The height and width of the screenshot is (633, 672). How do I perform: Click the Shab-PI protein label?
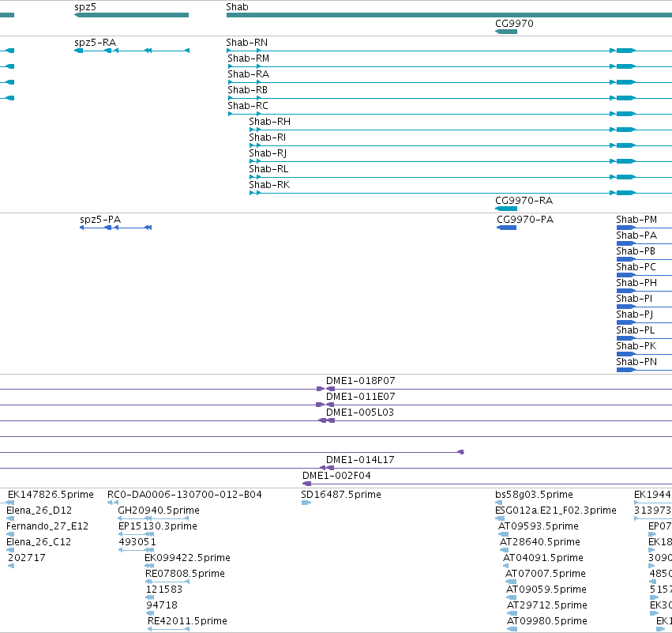[x=634, y=299]
